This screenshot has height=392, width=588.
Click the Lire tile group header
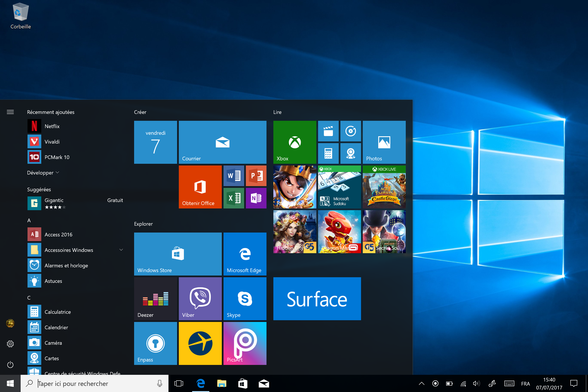277,112
